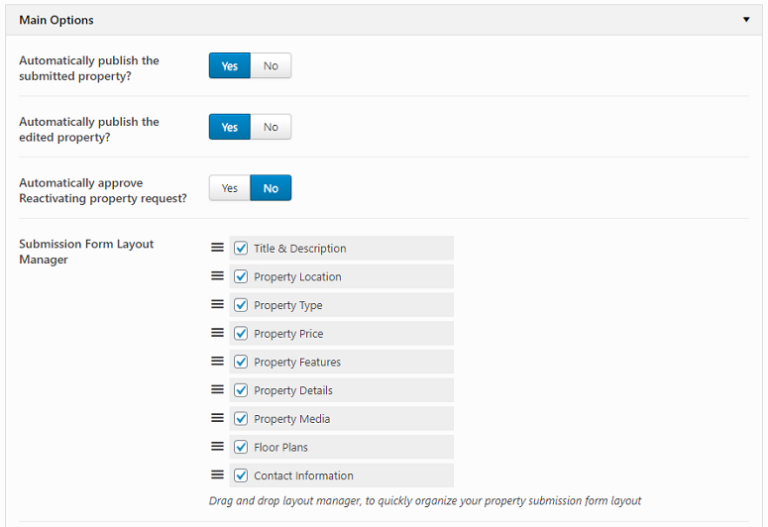Click drag handle beside Floor Plans
Screen dimensions: 768x527
coord(217,447)
